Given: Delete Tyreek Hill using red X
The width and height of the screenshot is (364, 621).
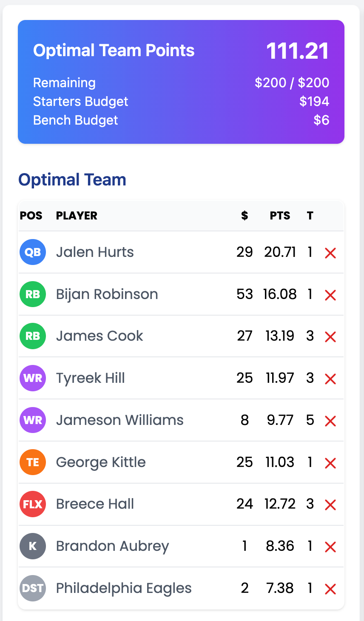Looking at the screenshot, I should coord(330,379).
